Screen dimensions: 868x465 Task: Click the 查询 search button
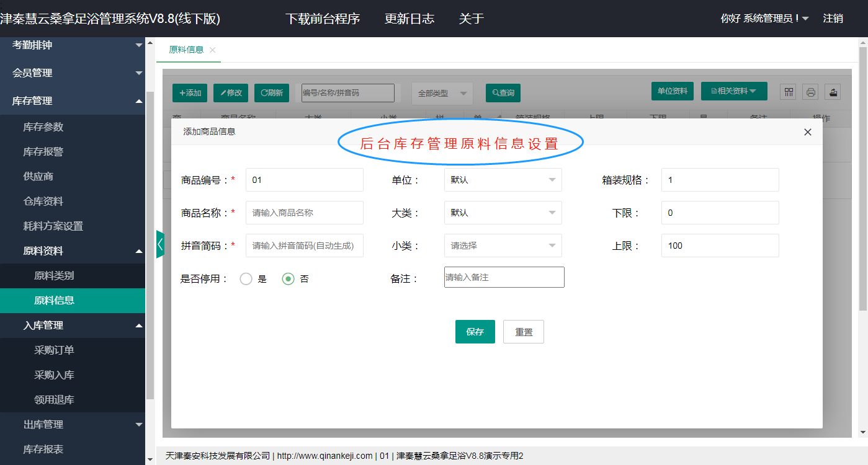[503, 93]
